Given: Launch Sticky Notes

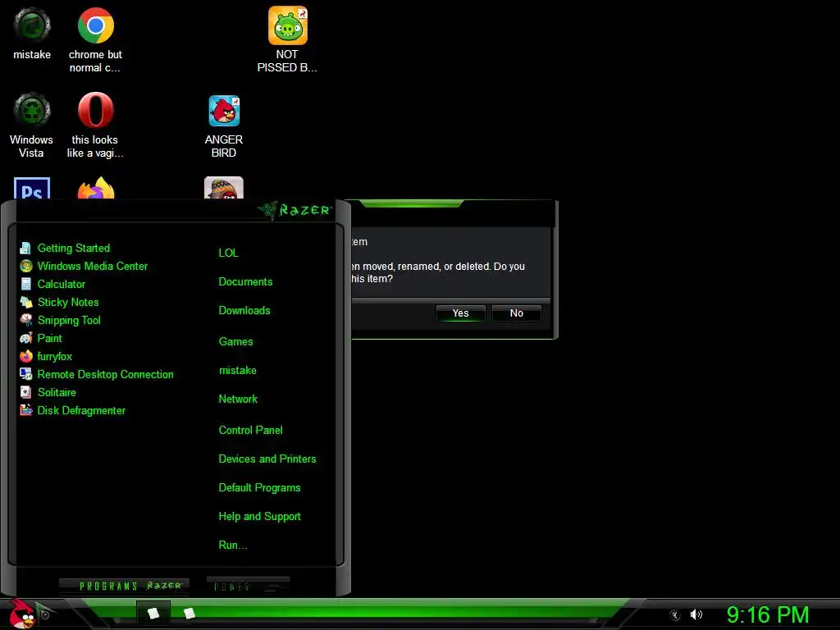Looking at the screenshot, I should 59,302.
